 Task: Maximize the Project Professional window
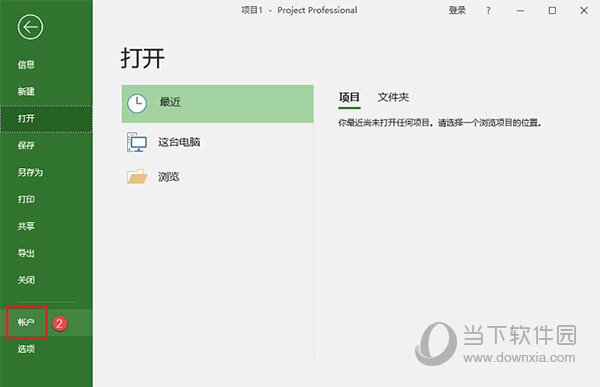pyautogui.click(x=552, y=11)
